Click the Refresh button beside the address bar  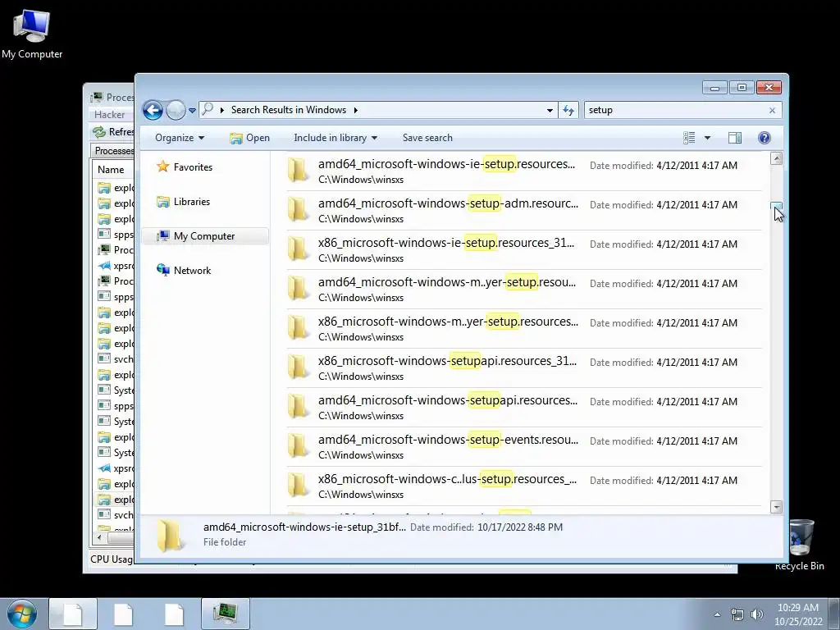pyautogui.click(x=568, y=111)
